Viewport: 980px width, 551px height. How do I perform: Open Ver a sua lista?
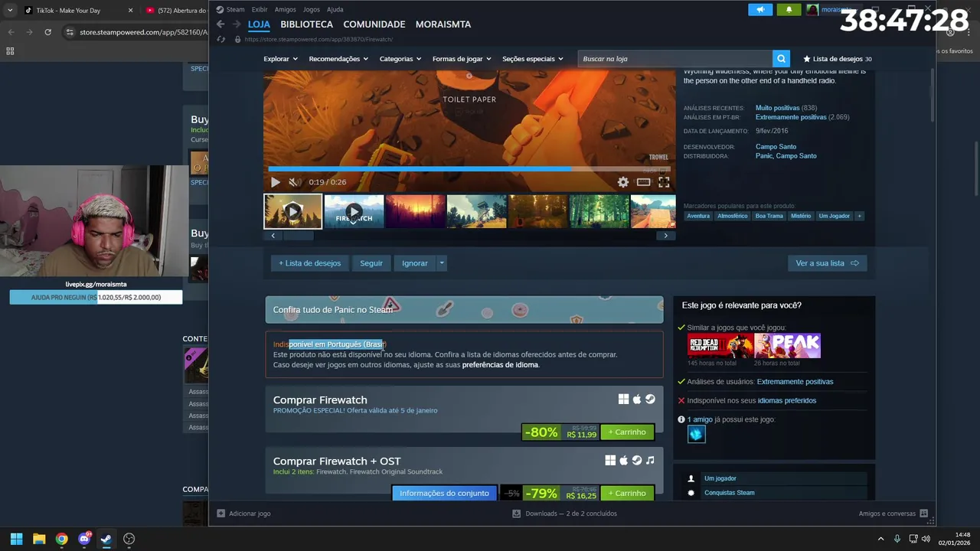[x=827, y=263]
